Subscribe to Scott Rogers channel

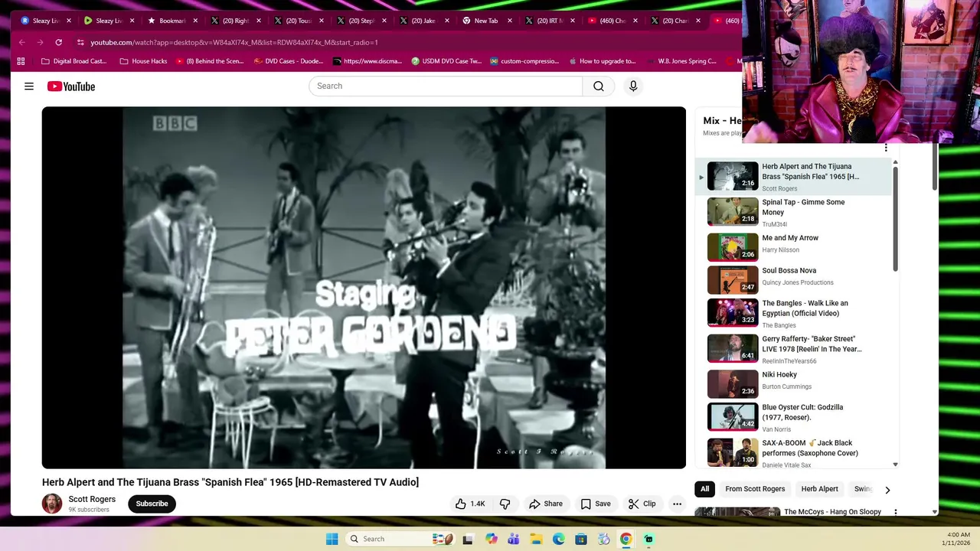click(x=152, y=504)
